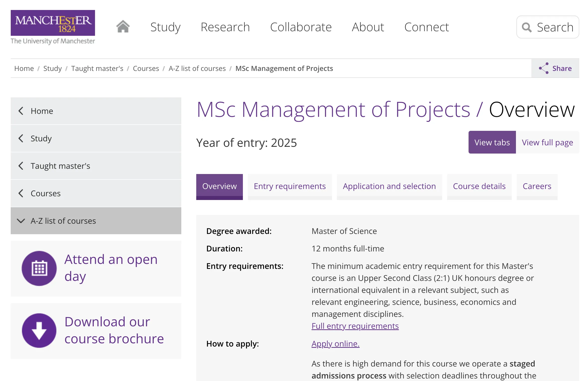
Task: Click the Apply online link
Action: click(x=335, y=344)
